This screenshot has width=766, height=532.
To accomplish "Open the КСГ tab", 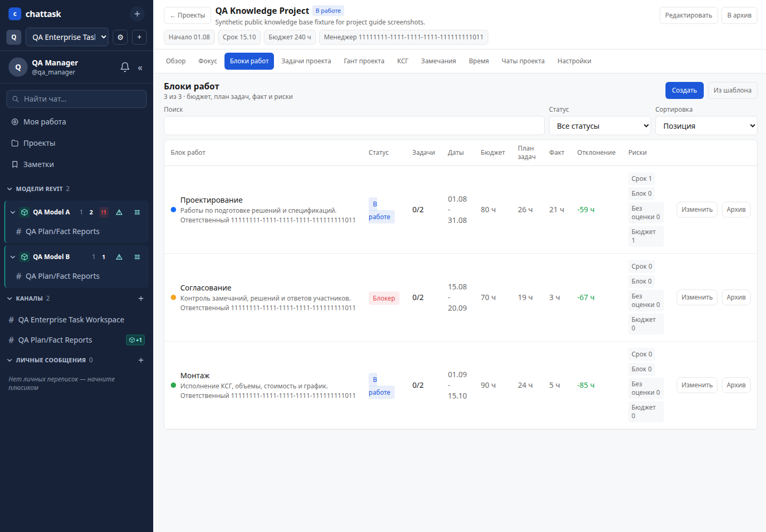I will (x=403, y=61).
